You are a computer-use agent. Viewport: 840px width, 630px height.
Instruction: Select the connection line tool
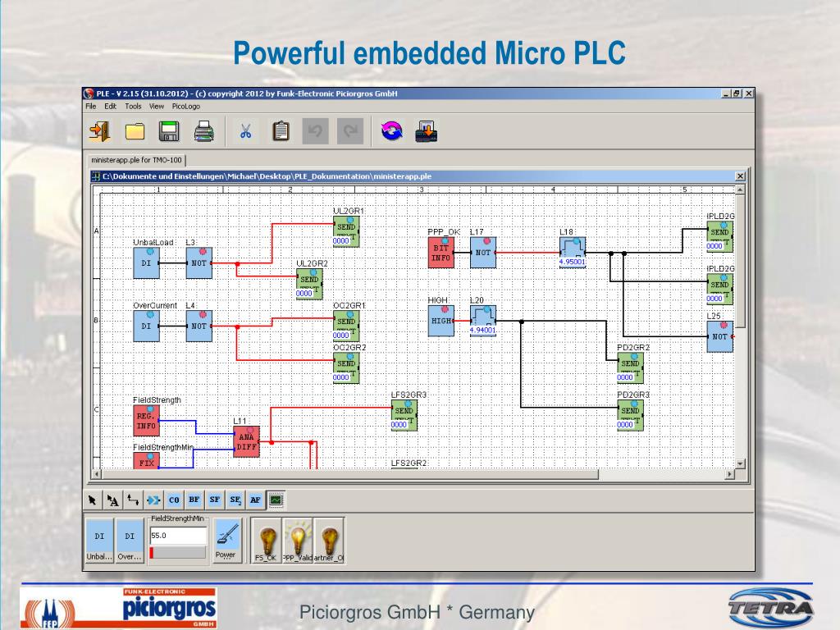[133, 500]
